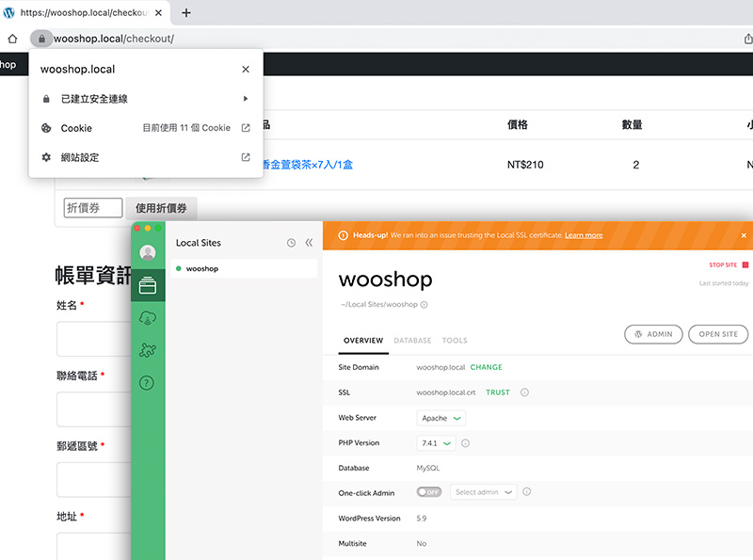Open the Select admin dropdown
Image resolution: width=753 pixels, height=560 pixels.
483,492
